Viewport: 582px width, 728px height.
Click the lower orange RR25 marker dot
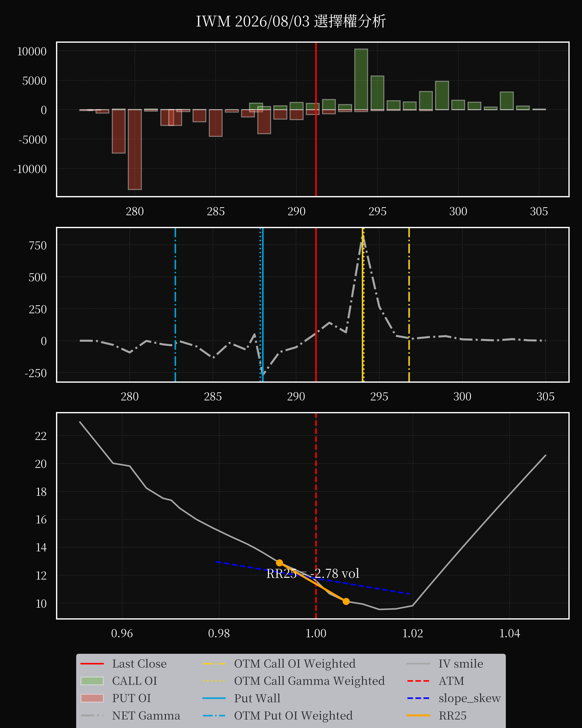coord(346,601)
